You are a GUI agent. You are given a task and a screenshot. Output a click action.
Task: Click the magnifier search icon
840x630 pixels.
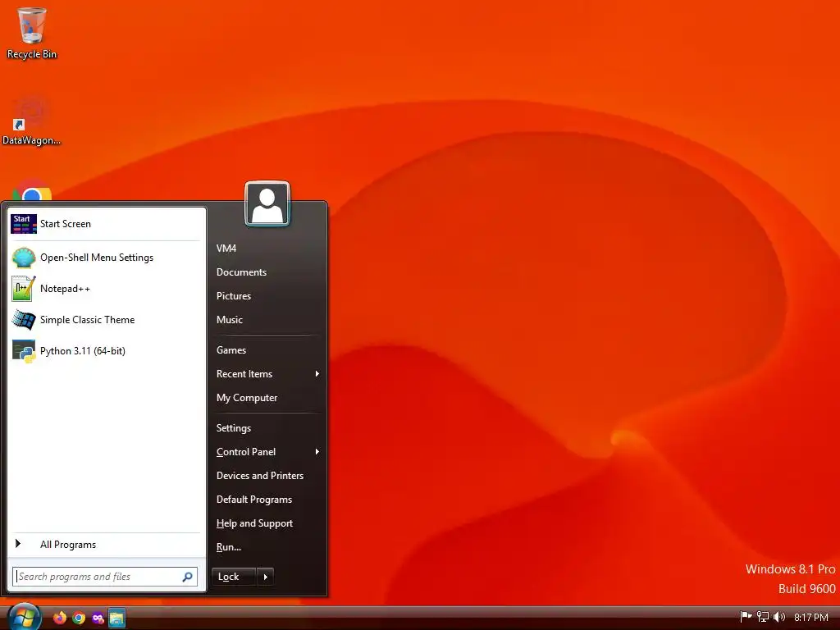[188, 577]
